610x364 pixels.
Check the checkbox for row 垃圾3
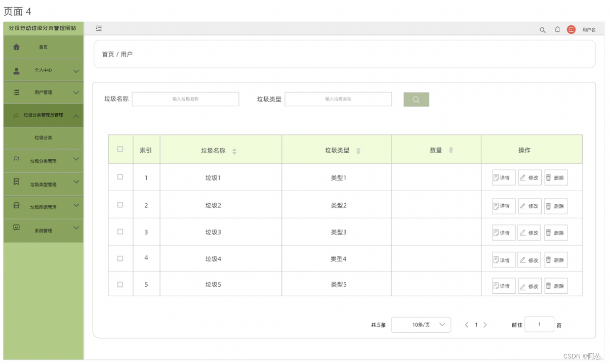click(x=120, y=232)
